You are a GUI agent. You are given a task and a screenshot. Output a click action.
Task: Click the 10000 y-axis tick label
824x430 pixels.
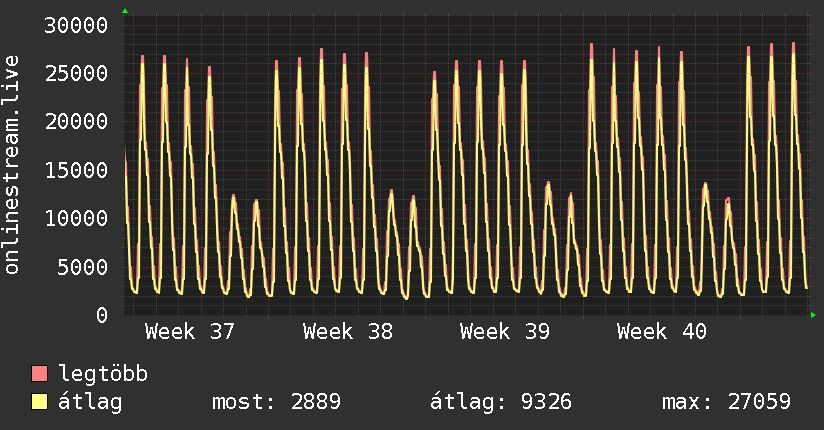coord(76,219)
